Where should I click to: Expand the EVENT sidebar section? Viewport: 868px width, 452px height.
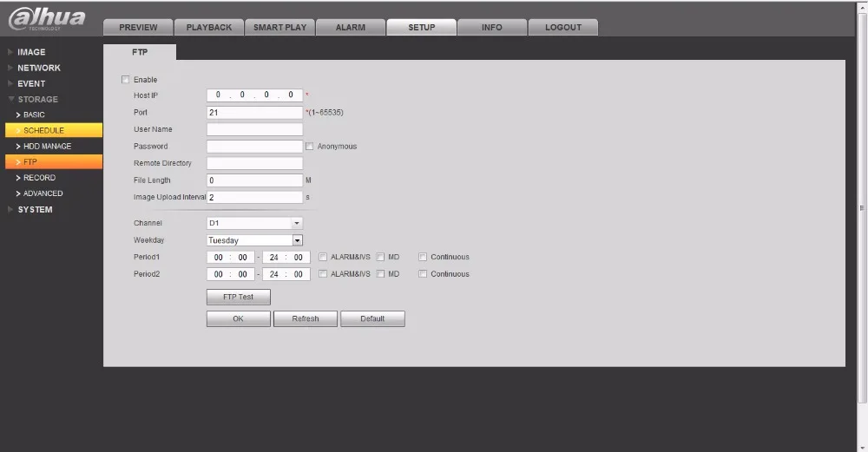pyautogui.click(x=31, y=83)
